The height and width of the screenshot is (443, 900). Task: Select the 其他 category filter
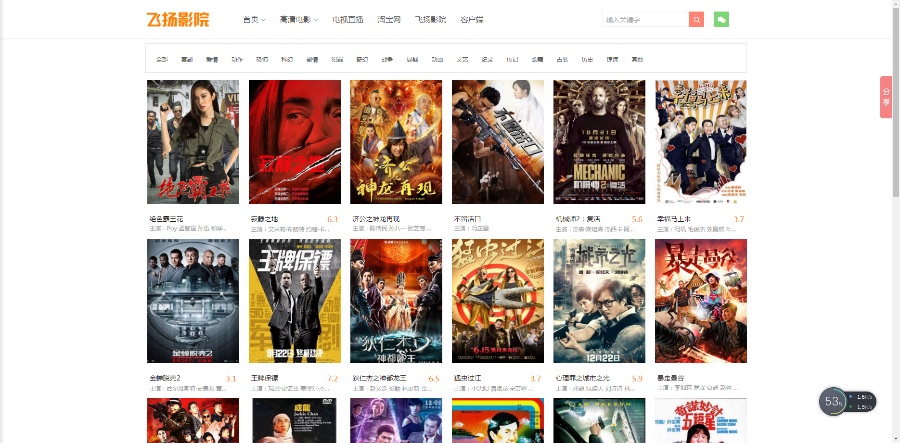click(x=637, y=59)
